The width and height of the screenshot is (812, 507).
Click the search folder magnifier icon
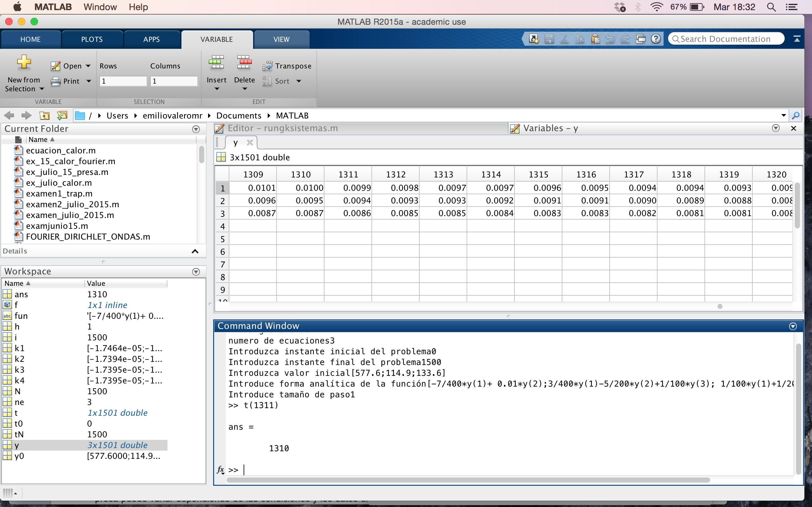tap(795, 116)
